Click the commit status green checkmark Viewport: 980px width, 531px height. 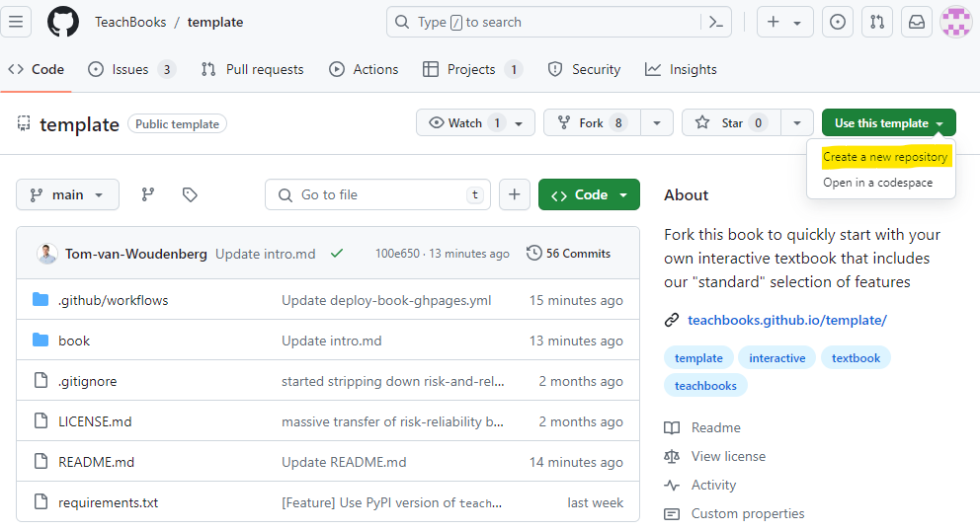coord(337,254)
